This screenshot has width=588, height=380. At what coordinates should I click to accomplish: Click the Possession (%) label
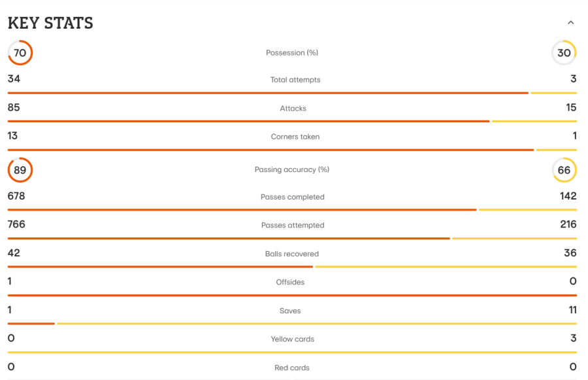pos(292,52)
